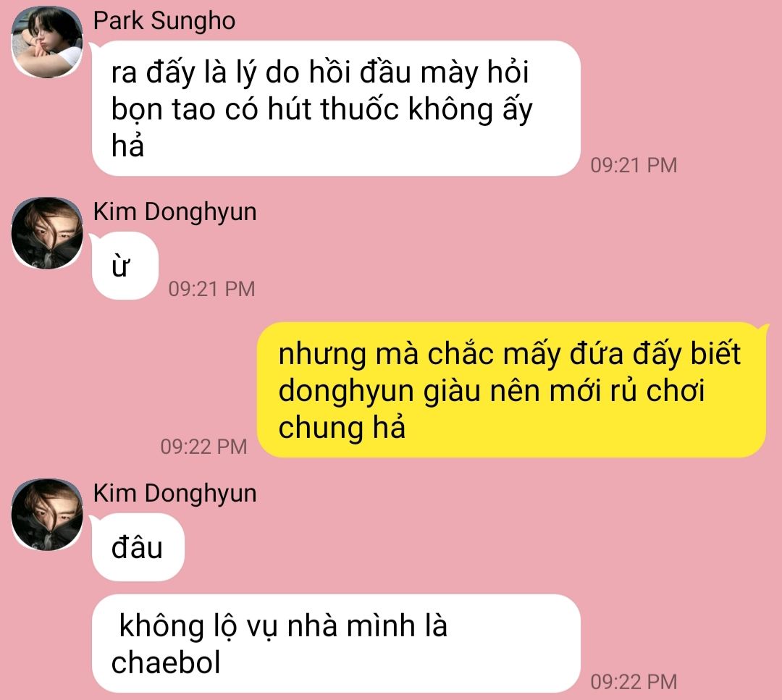Tap Kim Donghyun's avatar beside the "đâu" message

pos(47,515)
